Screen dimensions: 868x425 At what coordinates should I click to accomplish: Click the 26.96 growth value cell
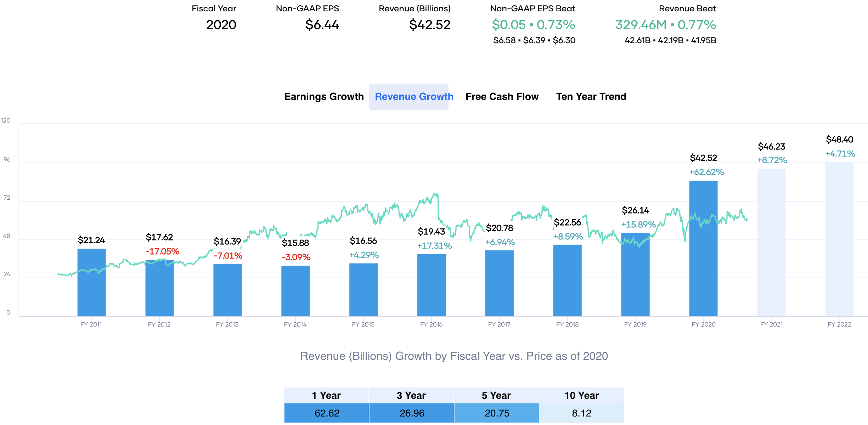click(411, 413)
